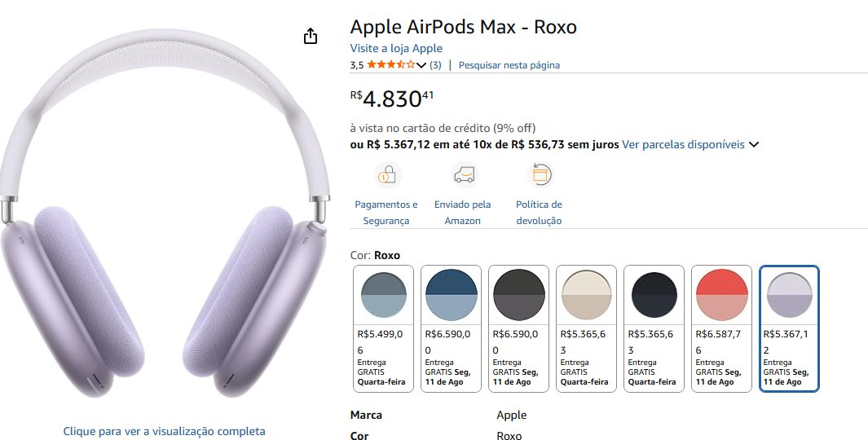This screenshot has width=868, height=440.
Task: Click the star rating icons
Action: pos(390,64)
